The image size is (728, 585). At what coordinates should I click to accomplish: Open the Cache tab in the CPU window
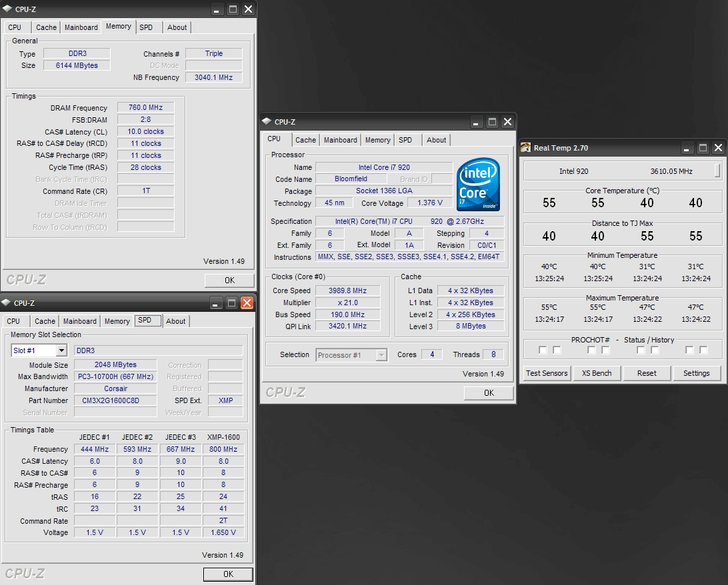point(305,140)
